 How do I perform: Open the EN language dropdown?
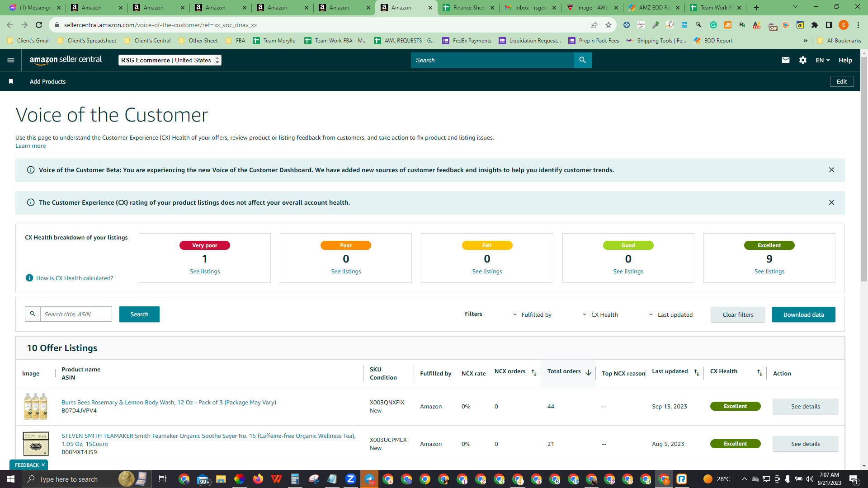point(822,60)
